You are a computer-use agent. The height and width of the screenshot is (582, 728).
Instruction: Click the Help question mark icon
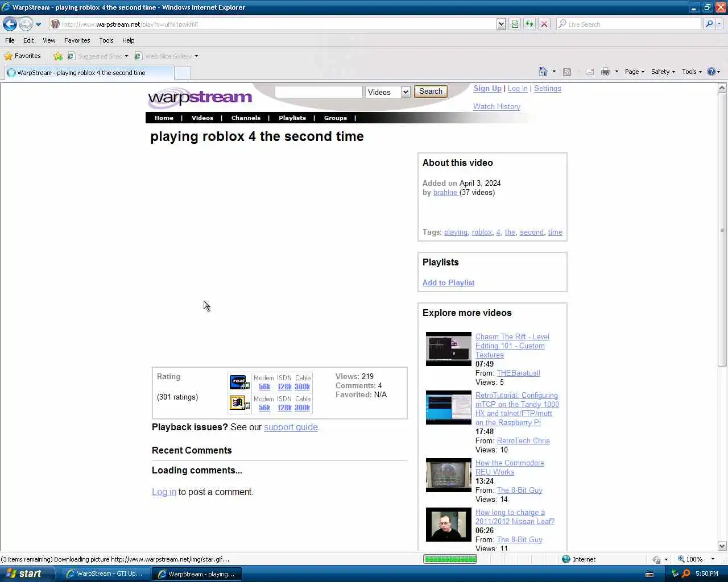click(711, 72)
